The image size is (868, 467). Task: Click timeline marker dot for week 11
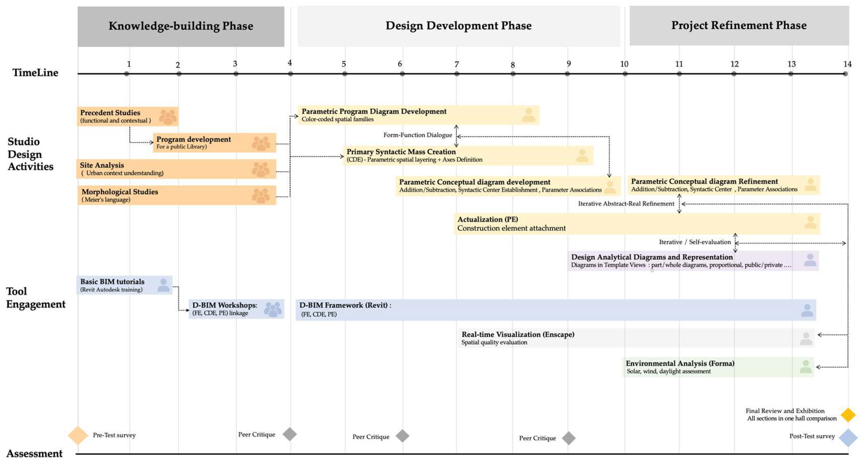click(679, 74)
